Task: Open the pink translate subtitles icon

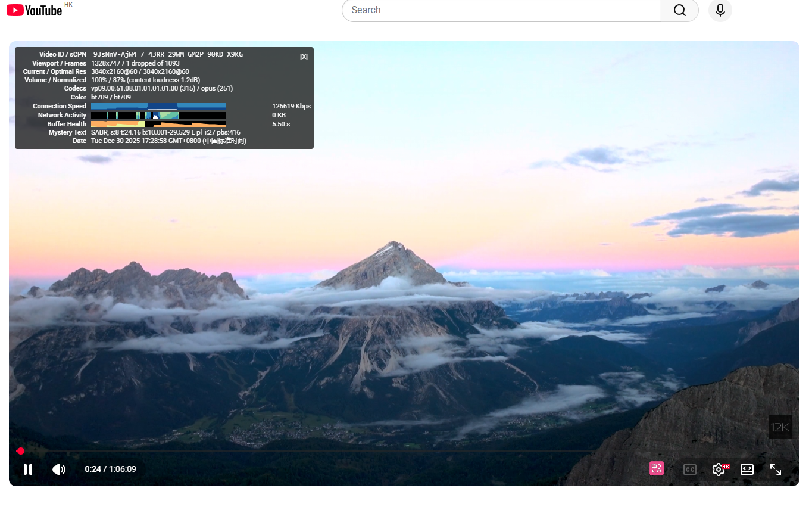Action: click(x=656, y=469)
